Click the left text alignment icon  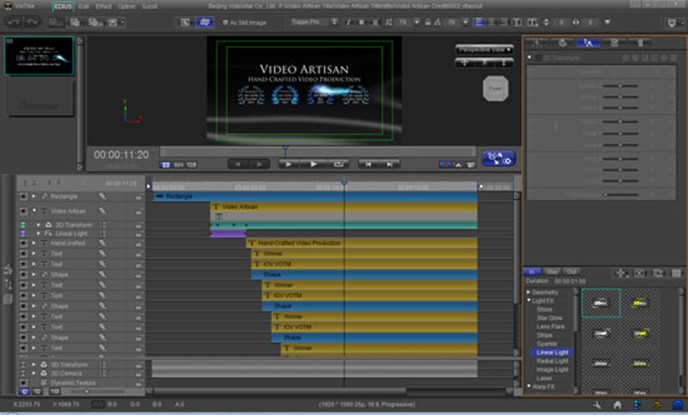tap(479, 22)
